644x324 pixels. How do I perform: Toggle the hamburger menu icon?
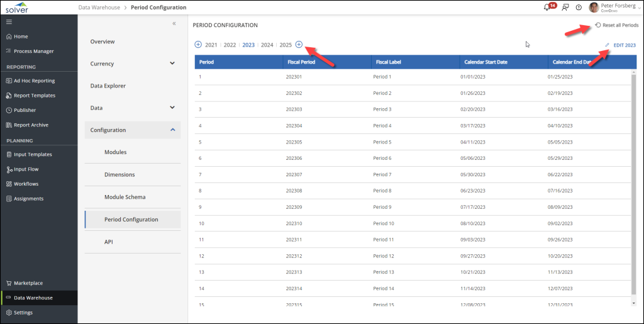click(9, 22)
